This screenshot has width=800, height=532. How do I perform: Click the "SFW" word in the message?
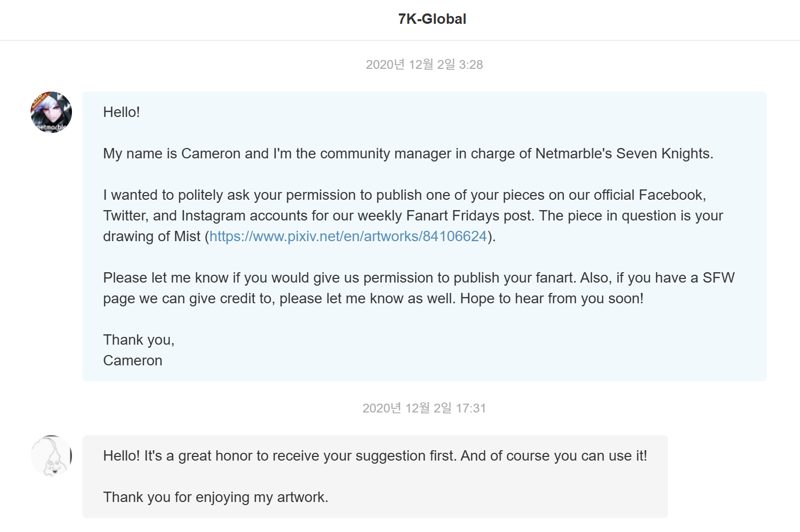(719, 278)
